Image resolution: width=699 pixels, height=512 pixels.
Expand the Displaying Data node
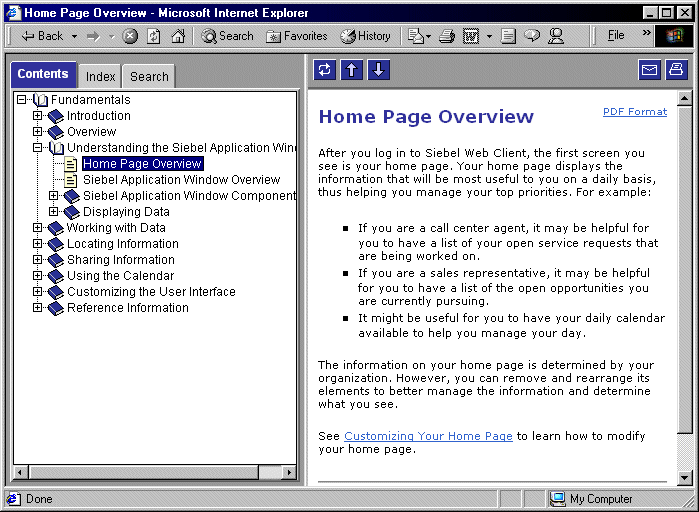tap(53, 211)
